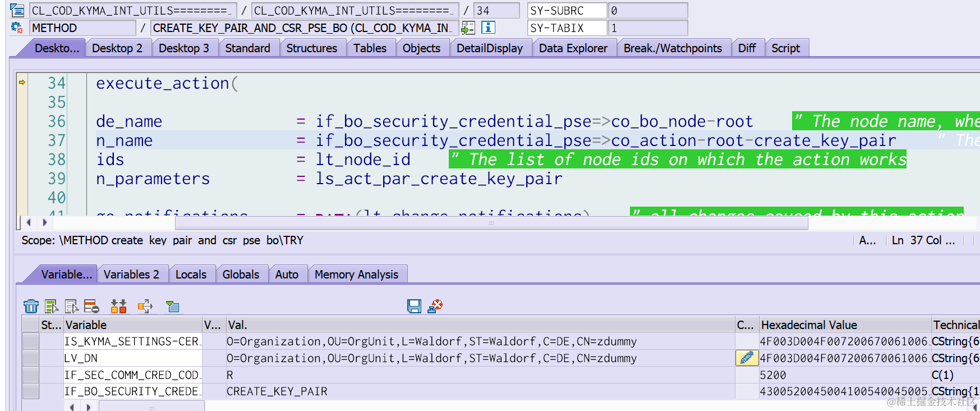Switch to the Auto tab
980x411 pixels.
pyautogui.click(x=287, y=275)
